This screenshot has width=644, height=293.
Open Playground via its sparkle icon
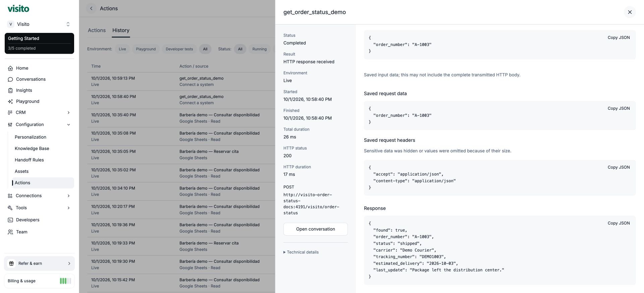[x=10, y=101]
